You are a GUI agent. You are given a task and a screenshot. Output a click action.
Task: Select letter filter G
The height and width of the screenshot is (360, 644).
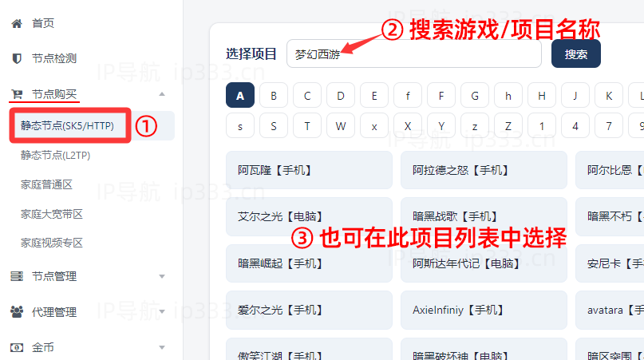click(475, 95)
